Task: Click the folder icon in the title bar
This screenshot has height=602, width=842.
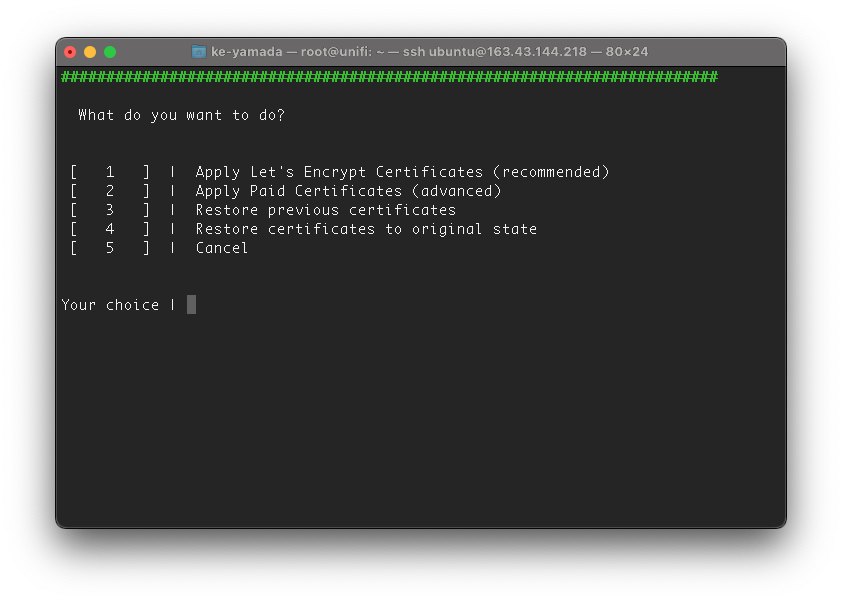Action: click(x=199, y=52)
